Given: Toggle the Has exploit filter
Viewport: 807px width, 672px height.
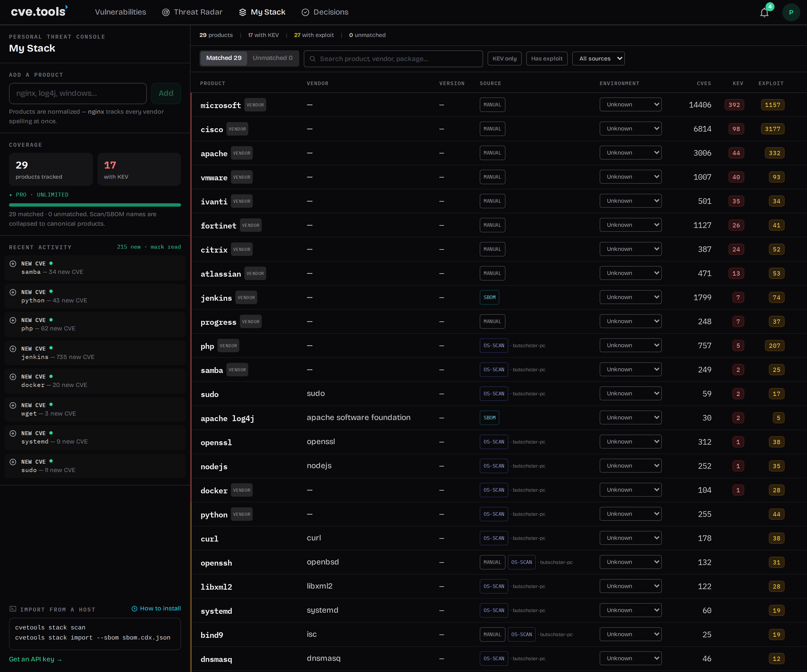Looking at the screenshot, I should (x=546, y=59).
